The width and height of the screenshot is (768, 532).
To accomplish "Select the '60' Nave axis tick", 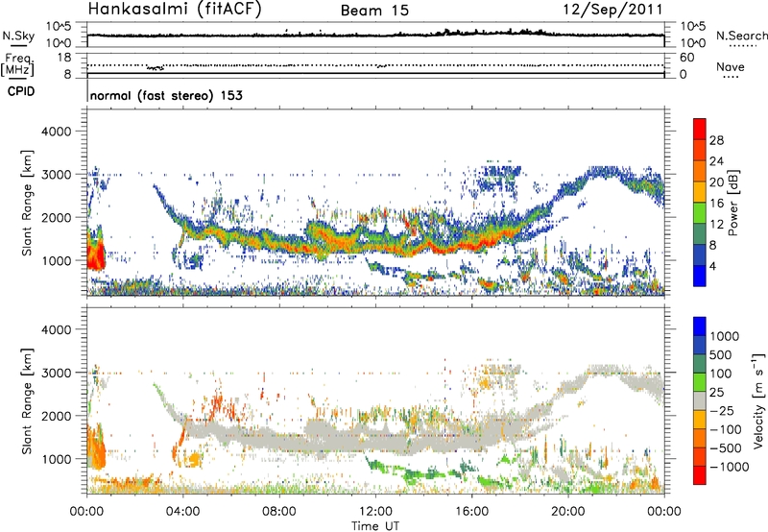I will pos(686,58).
